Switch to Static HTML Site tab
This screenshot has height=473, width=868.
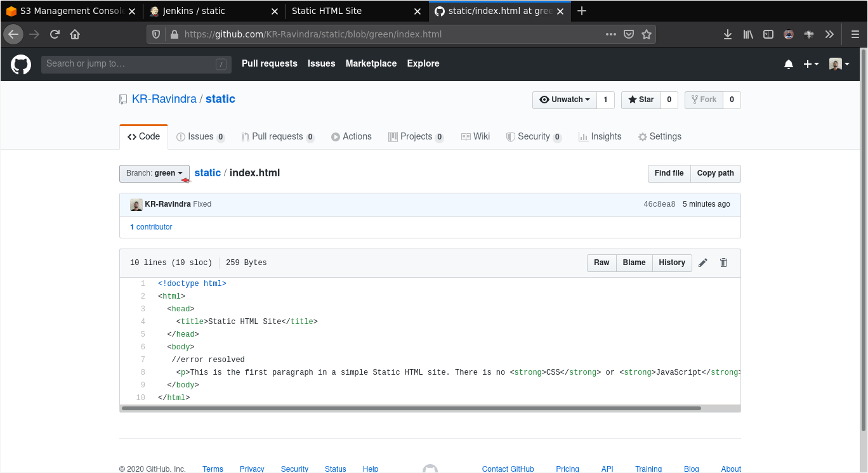point(356,11)
